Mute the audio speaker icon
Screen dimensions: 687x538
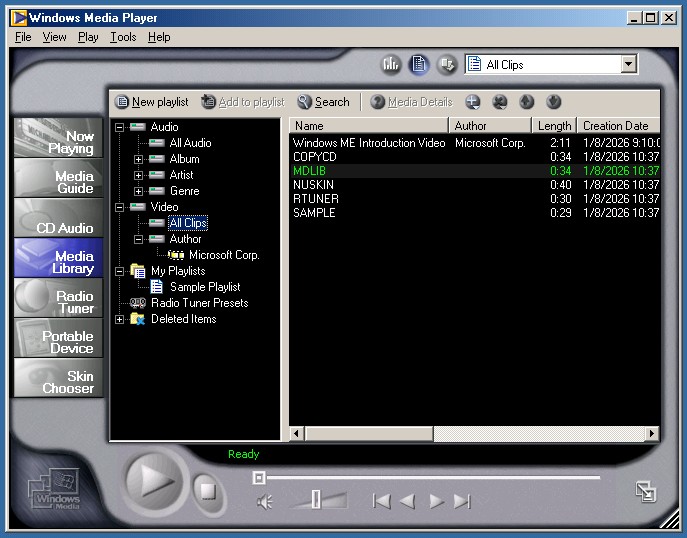tap(264, 502)
